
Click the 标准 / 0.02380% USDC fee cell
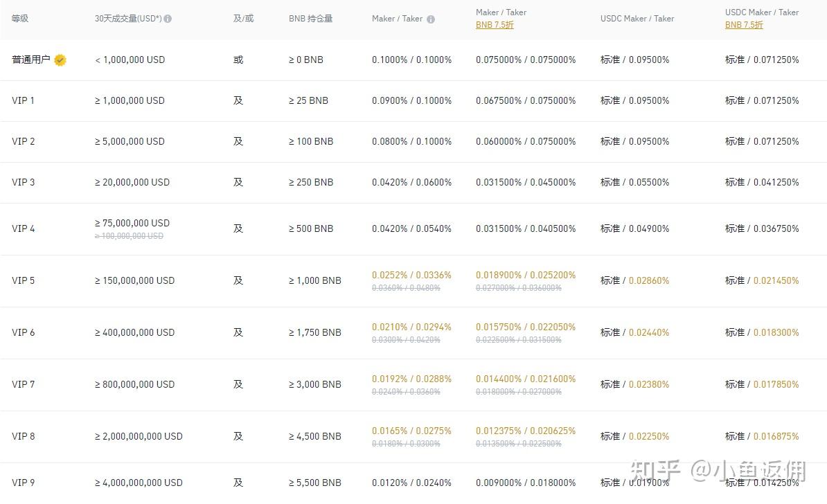coord(634,384)
